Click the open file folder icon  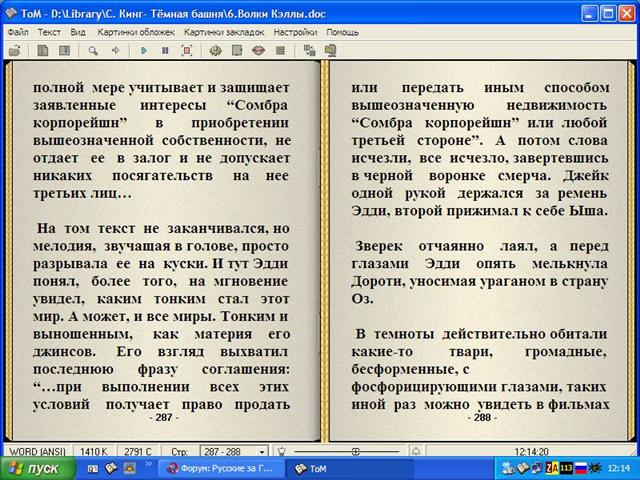point(15,49)
